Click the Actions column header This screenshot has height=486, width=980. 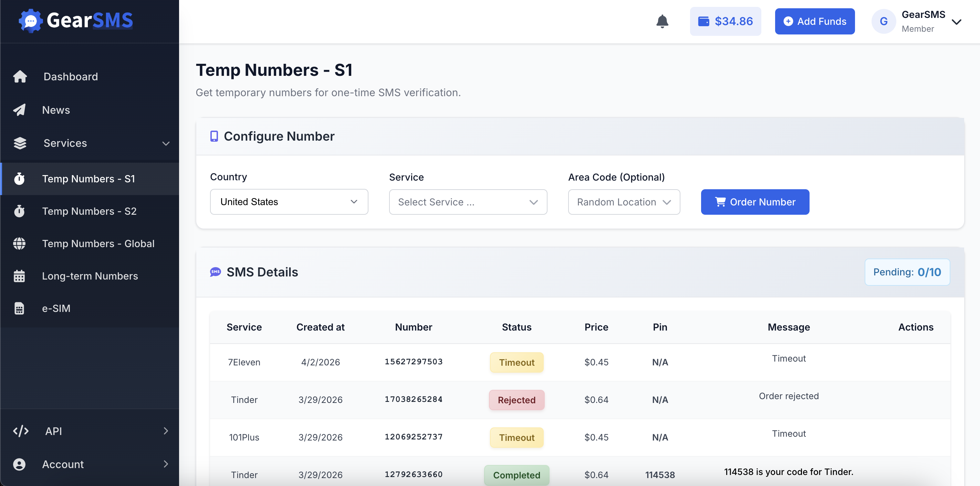coord(916,327)
